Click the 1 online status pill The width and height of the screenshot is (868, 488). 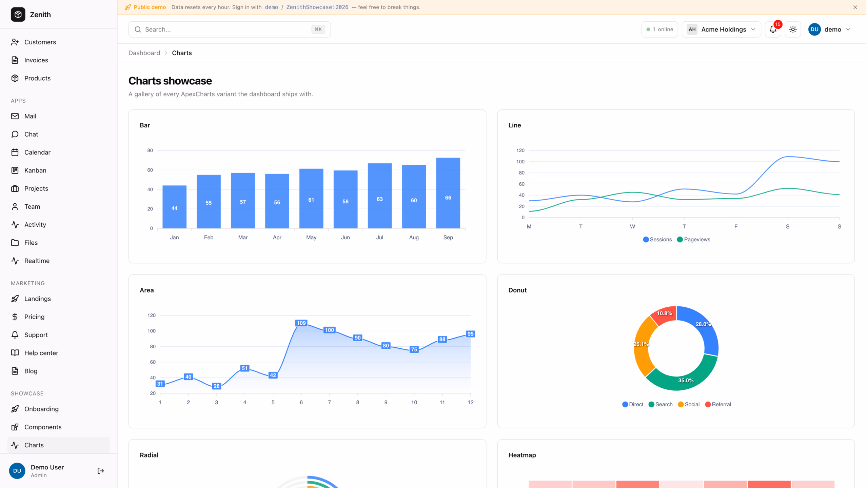pos(659,29)
